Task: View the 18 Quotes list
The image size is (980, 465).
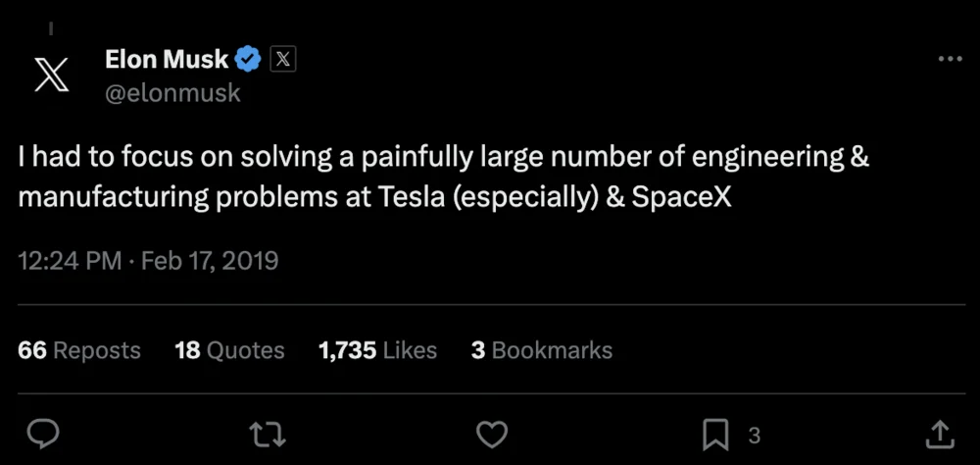Action: pos(229,350)
